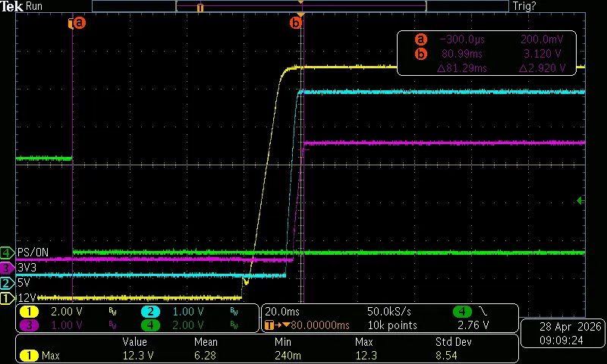This screenshot has width=607, height=364.
Task: Click channel 2 bandwidth limit Bw icon
Action: point(234,312)
